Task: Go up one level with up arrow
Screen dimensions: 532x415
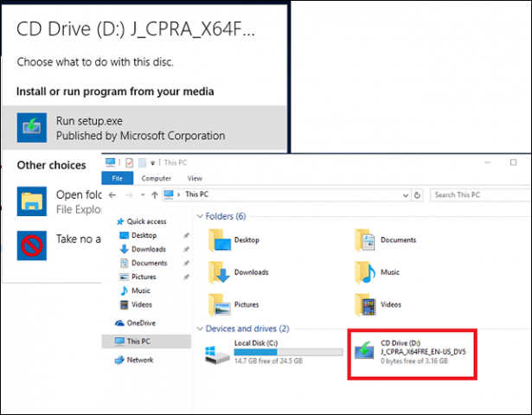Action: click(155, 195)
